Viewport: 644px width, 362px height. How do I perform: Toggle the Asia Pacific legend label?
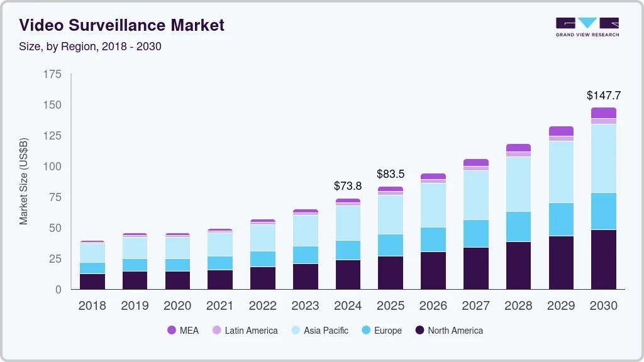(x=326, y=331)
